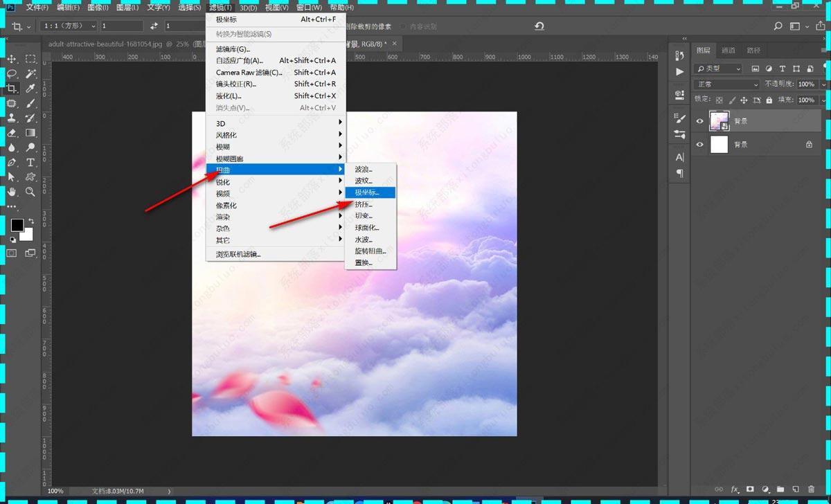Open 浏览联机滤镜... menu entry
Screen dimensions: 831x504
pos(238,254)
